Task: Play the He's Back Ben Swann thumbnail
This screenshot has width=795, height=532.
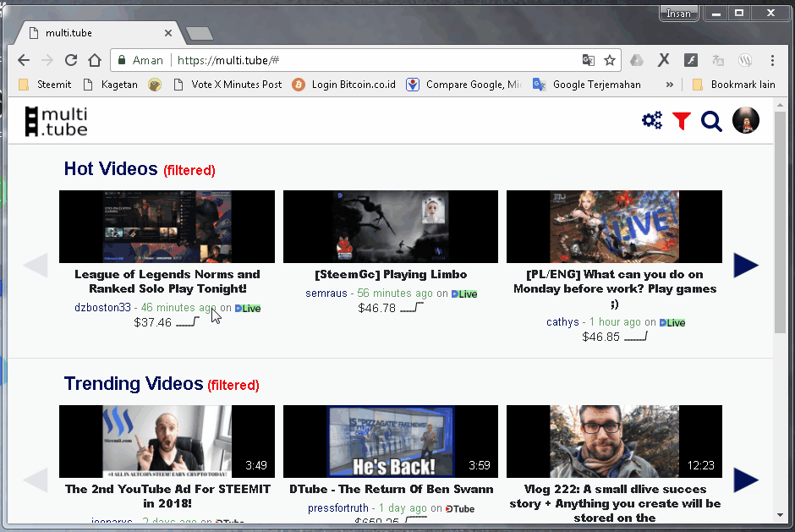Action: point(391,442)
